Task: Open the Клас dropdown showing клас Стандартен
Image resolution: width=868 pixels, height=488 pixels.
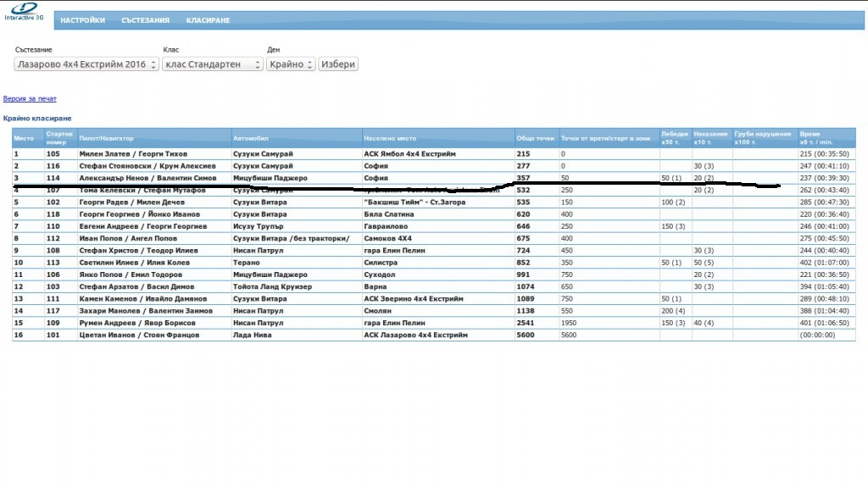Action: (212, 64)
